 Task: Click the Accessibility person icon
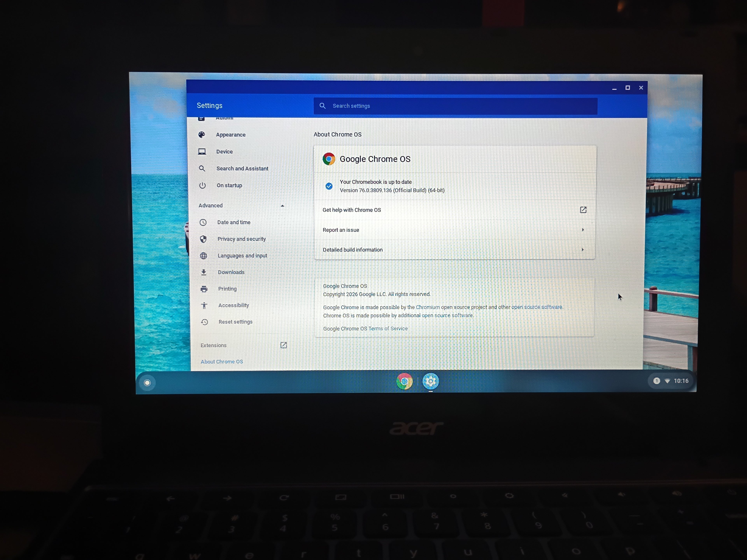[x=204, y=305]
